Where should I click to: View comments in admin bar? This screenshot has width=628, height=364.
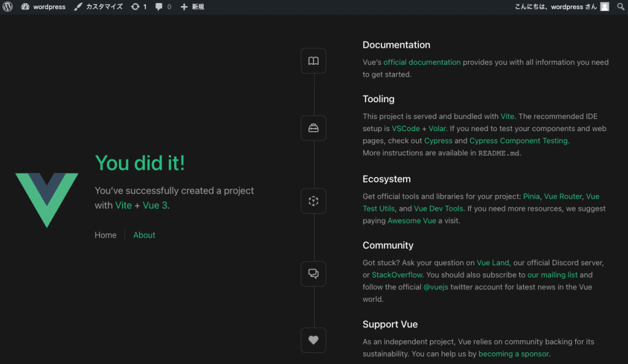[x=163, y=7]
